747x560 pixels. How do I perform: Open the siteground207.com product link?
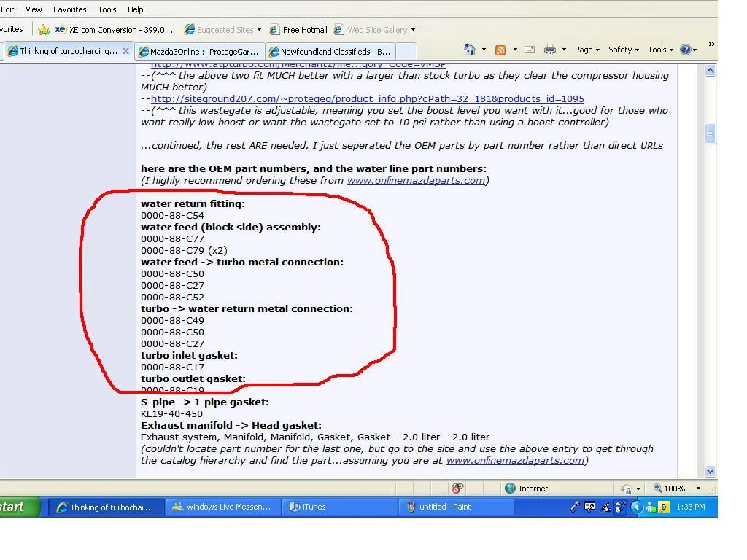click(367, 98)
